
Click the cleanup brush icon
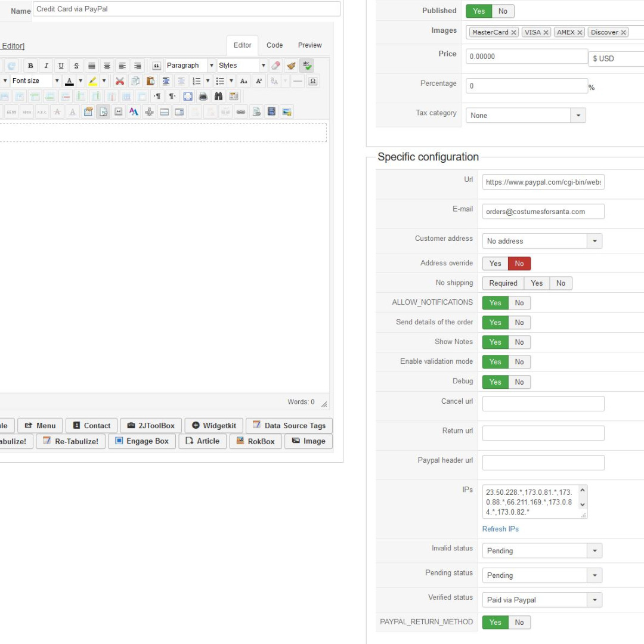click(291, 66)
